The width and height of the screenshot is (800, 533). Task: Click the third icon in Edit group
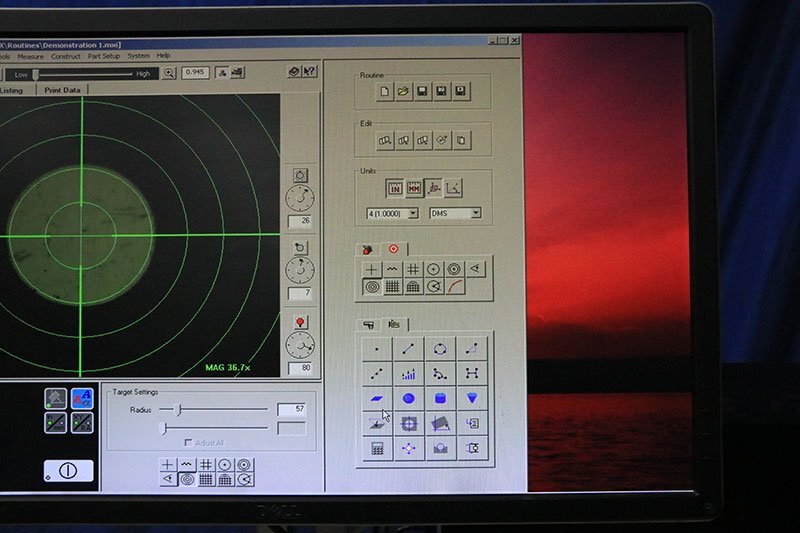pos(423,140)
